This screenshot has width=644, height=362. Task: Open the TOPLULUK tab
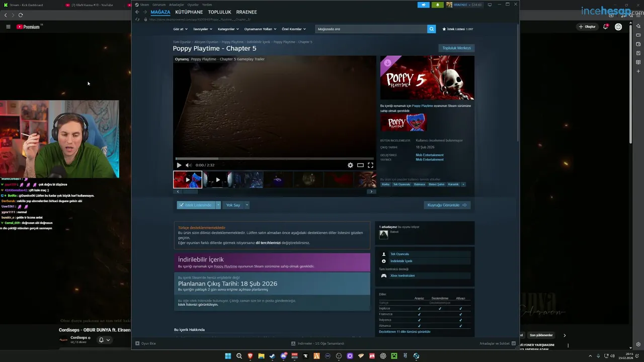(x=219, y=12)
